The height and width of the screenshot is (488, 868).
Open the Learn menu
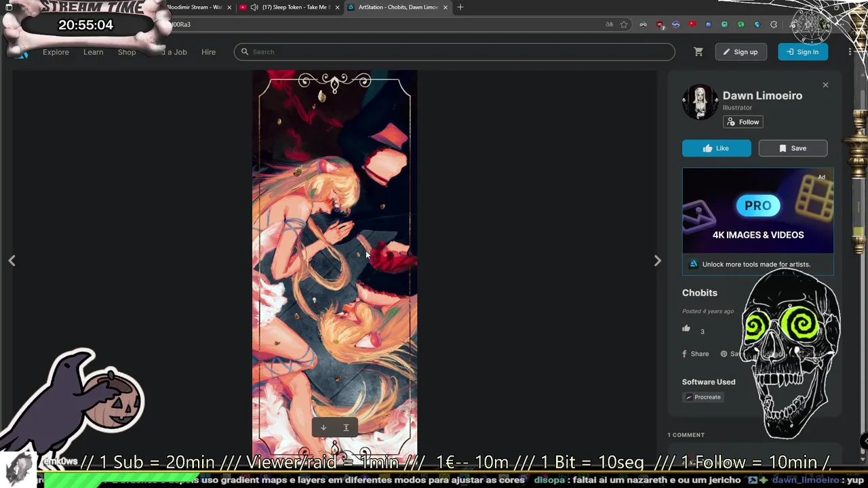(x=93, y=52)
